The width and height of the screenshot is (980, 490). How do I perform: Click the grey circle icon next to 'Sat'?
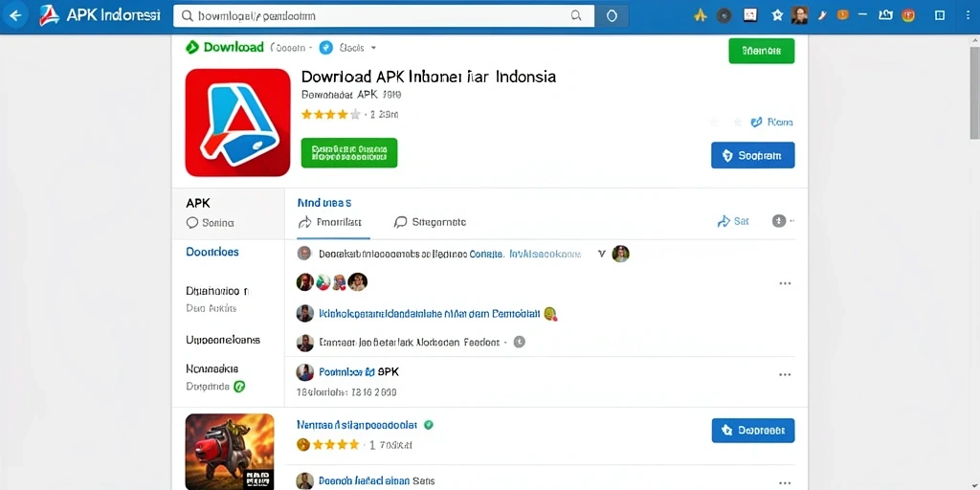tap(779, 221)
